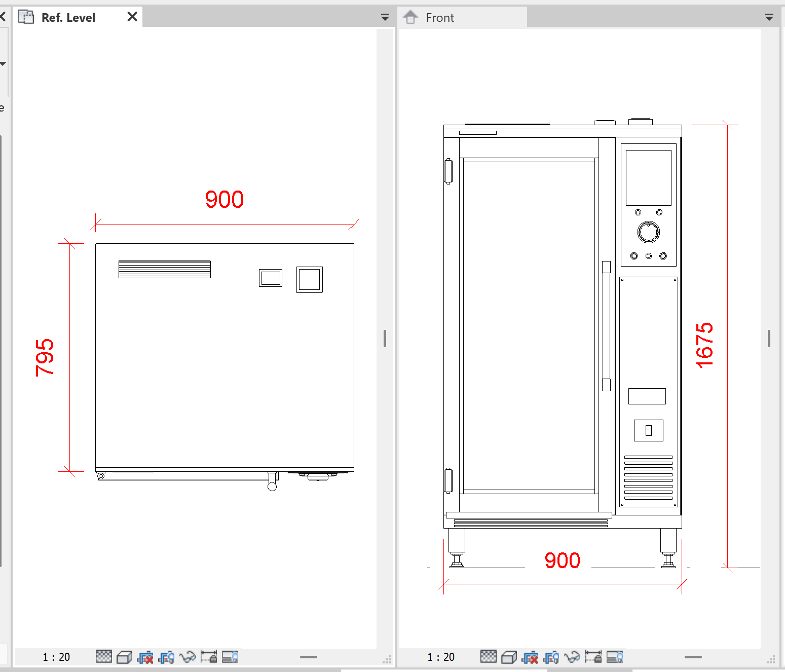The width and height of the screenshot is (785, 672).
Task: Open Visual Style in the Ref. Level view
Action: click(x=124, y=657)
